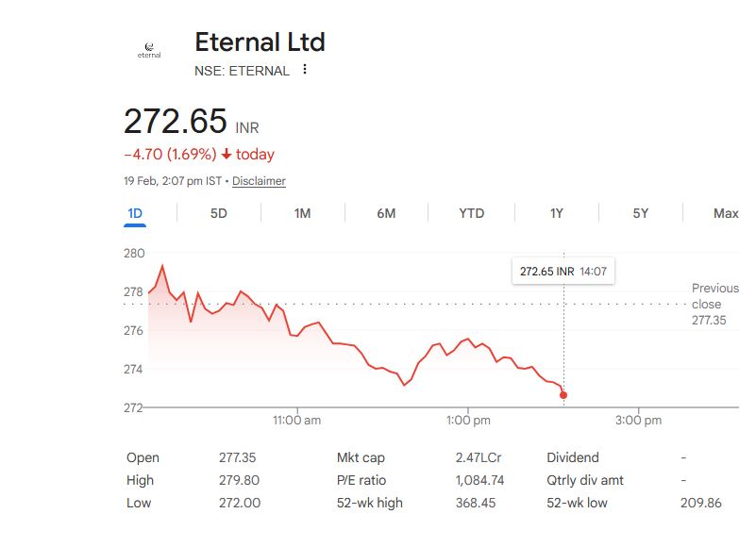Select the Max time range
Image resolution: width=756 pixels, height=547 pixels.
click(x=726, y=213)
